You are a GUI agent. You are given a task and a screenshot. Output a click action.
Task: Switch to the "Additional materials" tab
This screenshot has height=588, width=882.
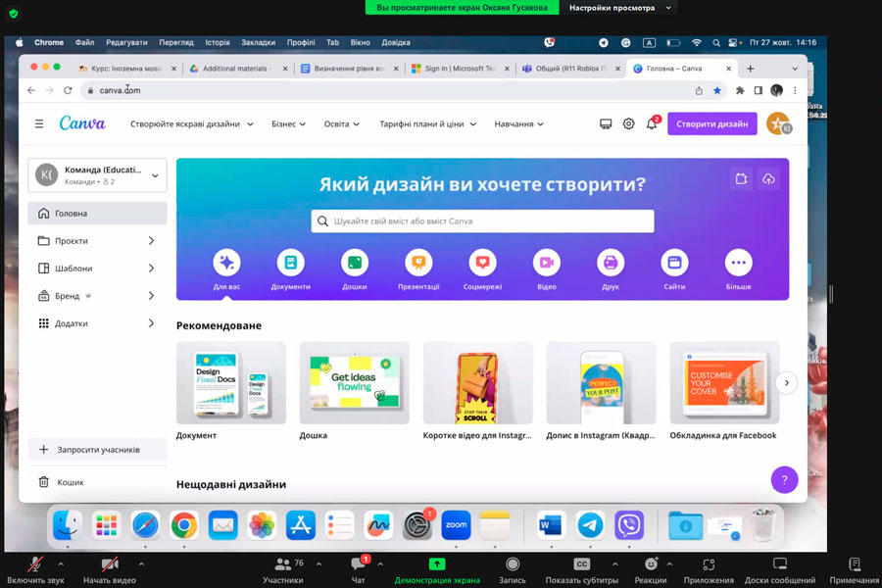point(236,69)
